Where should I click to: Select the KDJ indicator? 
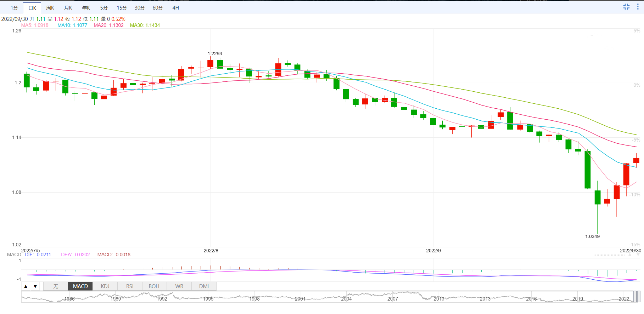105,286
